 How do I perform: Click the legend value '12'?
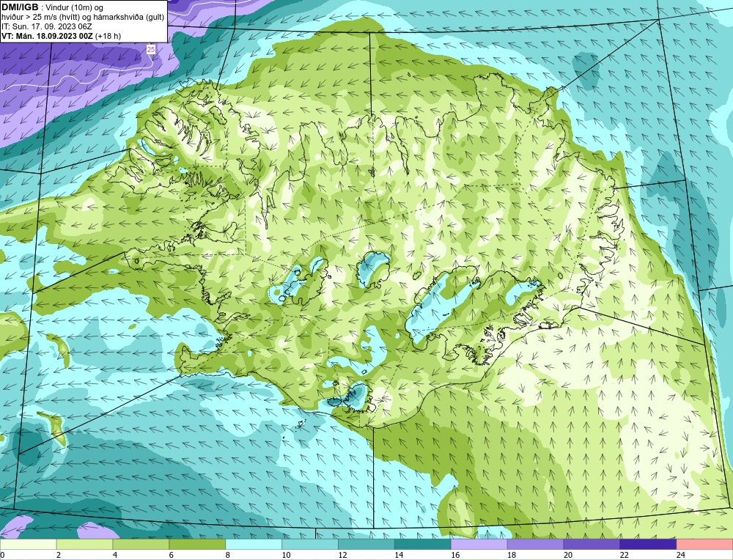[342, 555]
